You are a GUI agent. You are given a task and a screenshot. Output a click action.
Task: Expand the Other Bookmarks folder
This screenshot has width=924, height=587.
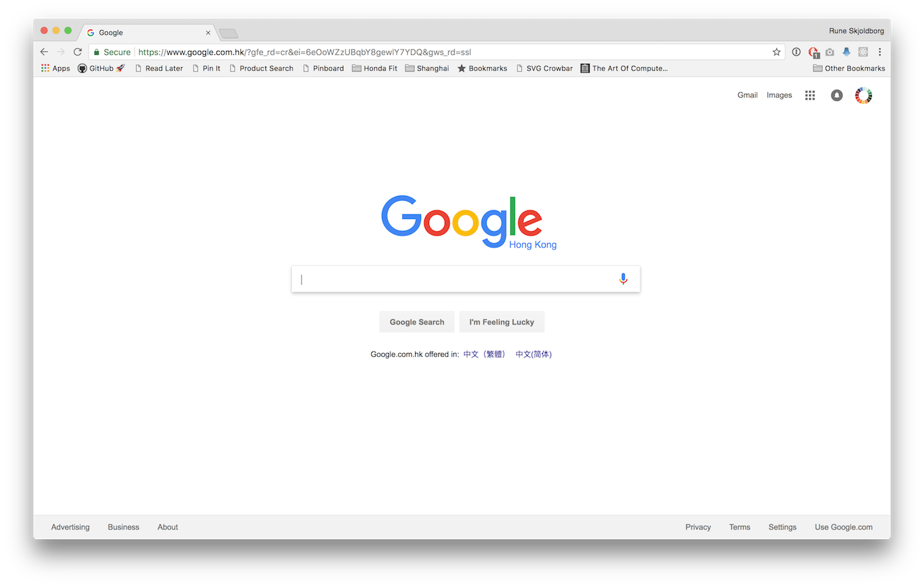tap(849, 69)
